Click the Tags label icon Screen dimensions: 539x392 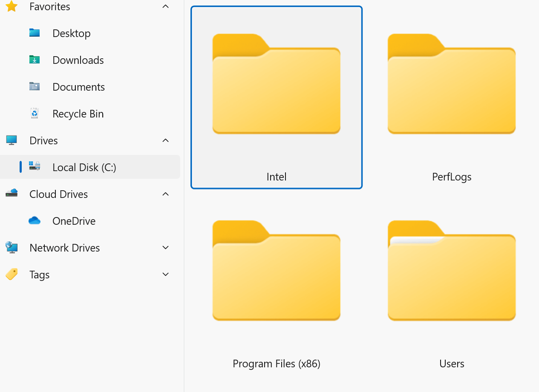[x=11, y=274]
